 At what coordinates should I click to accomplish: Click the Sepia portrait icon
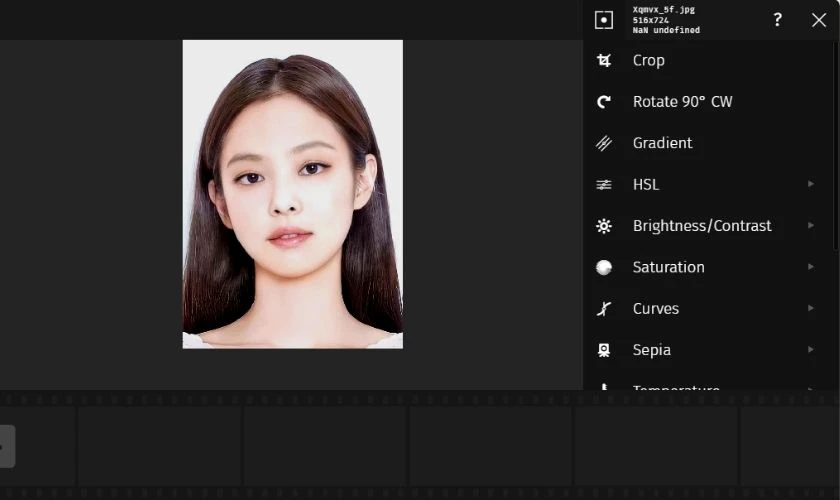point(604,350)
